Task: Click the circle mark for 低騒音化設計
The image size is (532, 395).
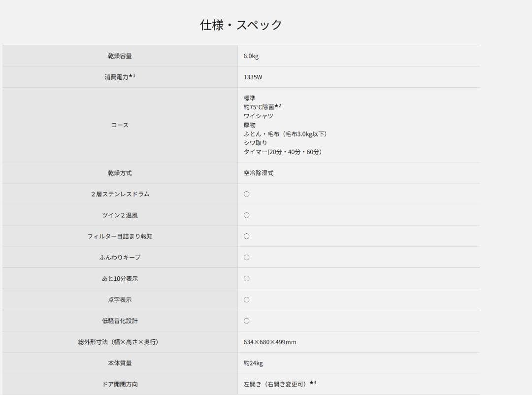Action: (x=246, y=321)
